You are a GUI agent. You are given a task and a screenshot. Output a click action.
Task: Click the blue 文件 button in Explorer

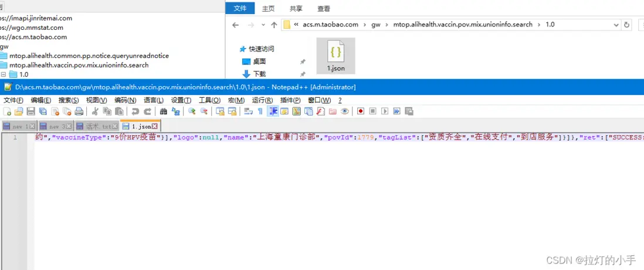[240, 8]
